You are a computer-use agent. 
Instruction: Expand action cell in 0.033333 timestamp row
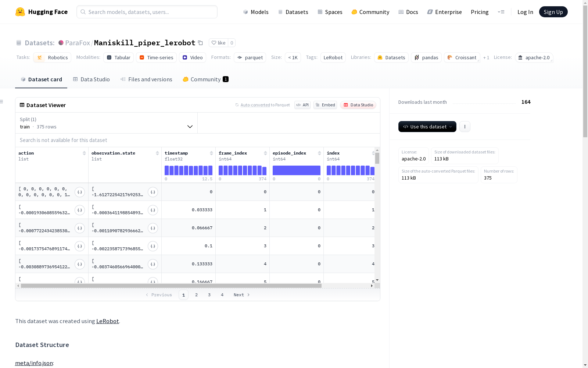[80, 210]
